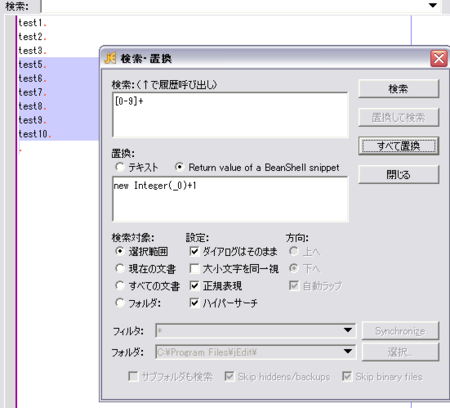450x408 pixels.
Task: Click the replace field with new Integer(_0)+1
Action: [230, 199]
